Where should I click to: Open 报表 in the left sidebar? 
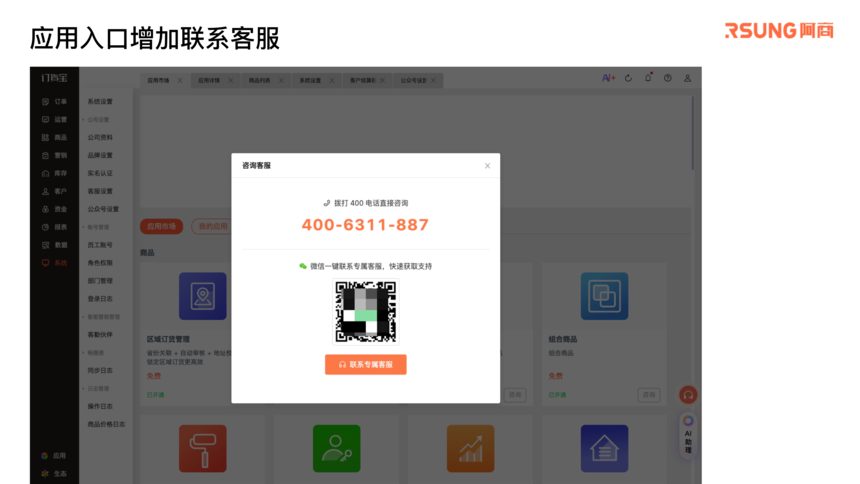[x=54, y=227]
